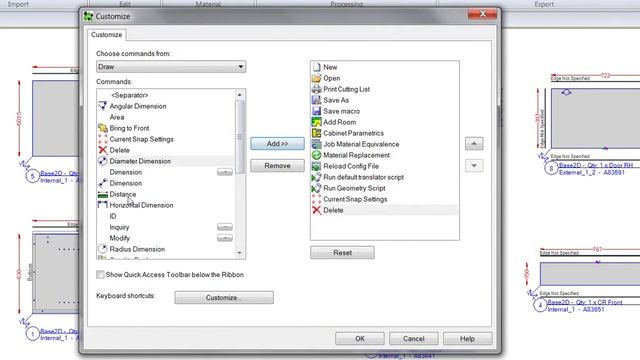Image resolution: width=640 pixels, height=360 pixels.
Task: Choose the Material Replacement icon
Action: tap(316, 155)
